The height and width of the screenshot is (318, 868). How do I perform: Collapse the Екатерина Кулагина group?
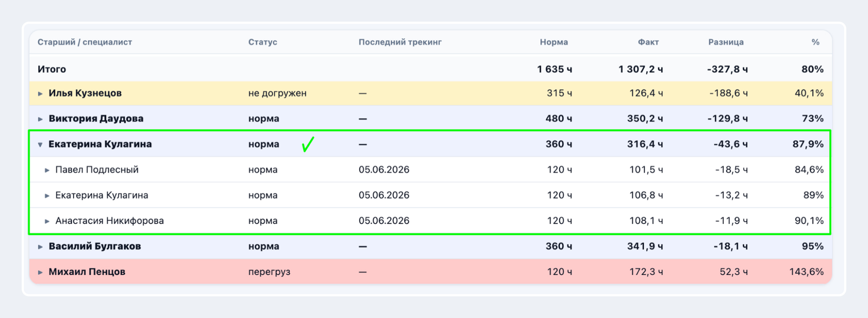click(40, 145)
